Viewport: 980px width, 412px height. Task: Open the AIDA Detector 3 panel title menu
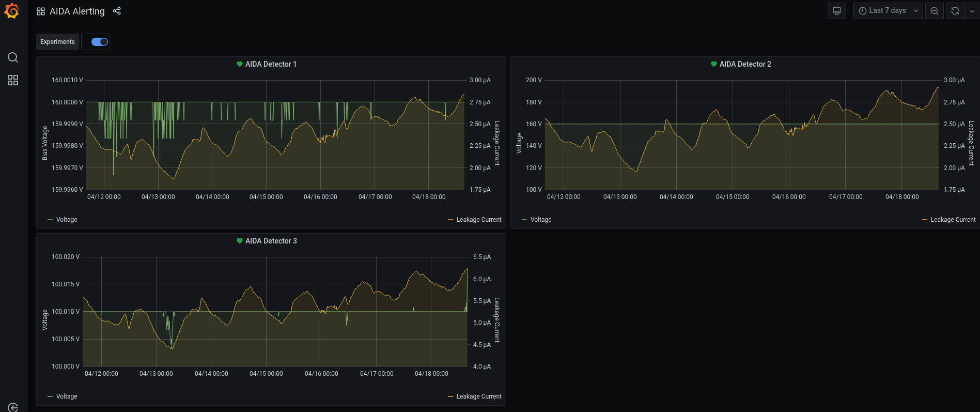pos(271,241)
